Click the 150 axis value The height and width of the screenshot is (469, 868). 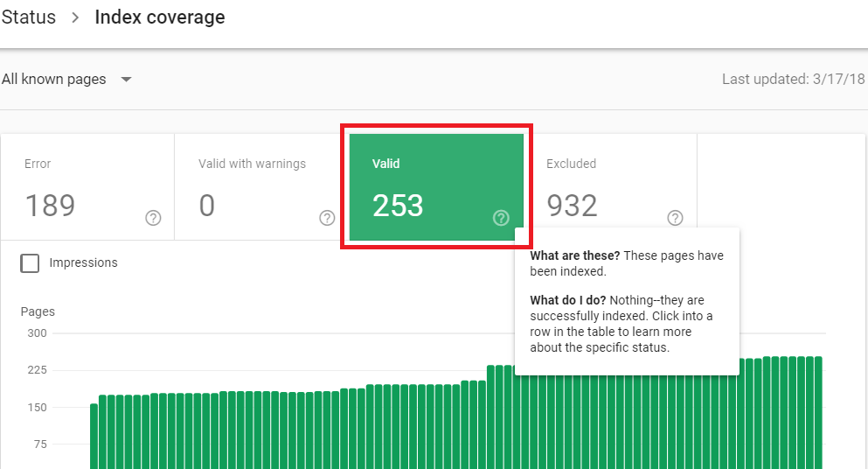coord(37,407)
